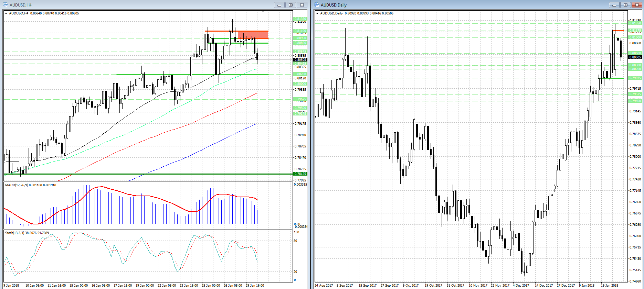
Task: Select the green line at 0.79975 on Daily chart
Action: pos(611,78)
